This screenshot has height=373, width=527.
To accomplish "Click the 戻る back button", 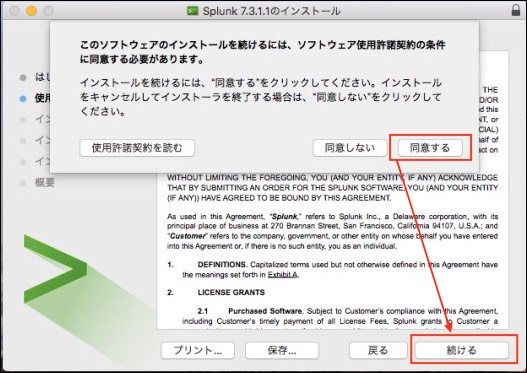I will (378, 350).
